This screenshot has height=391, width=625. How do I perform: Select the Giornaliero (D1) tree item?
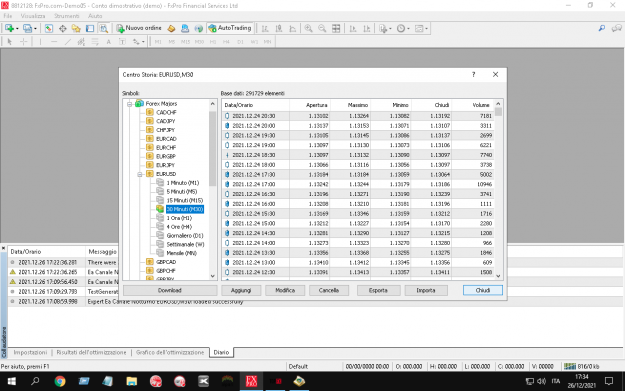click(x=185, y=236)
